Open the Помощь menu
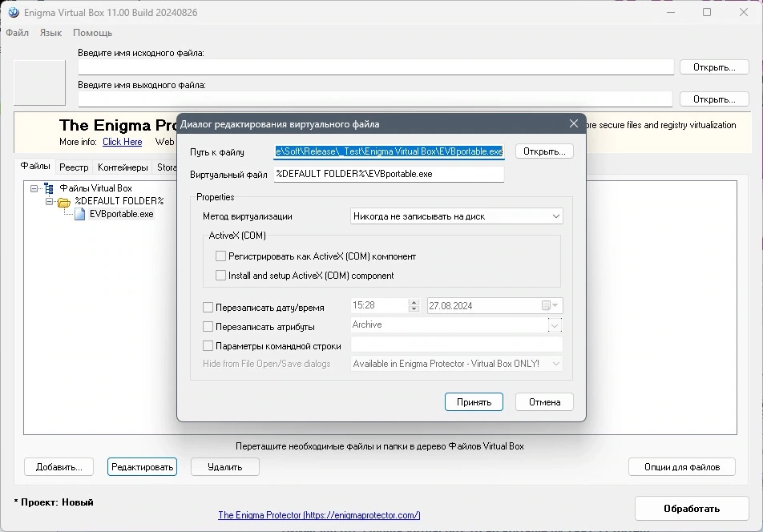Viewport: 763px width, 532px height. (92, 33)
